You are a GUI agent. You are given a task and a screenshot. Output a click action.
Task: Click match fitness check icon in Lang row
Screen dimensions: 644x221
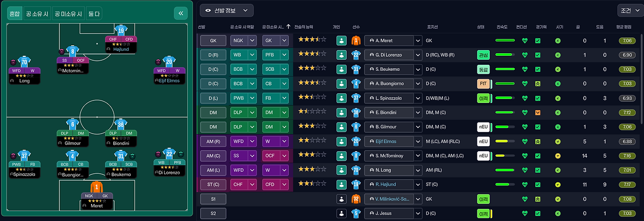(x=538, y=170)
